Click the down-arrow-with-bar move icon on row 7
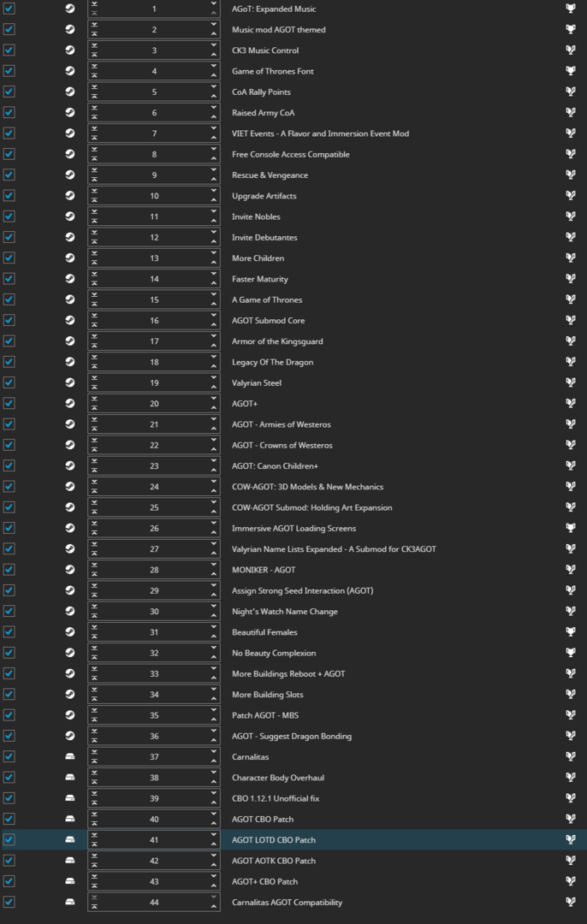The image size is (587, 924). (95, 128)
